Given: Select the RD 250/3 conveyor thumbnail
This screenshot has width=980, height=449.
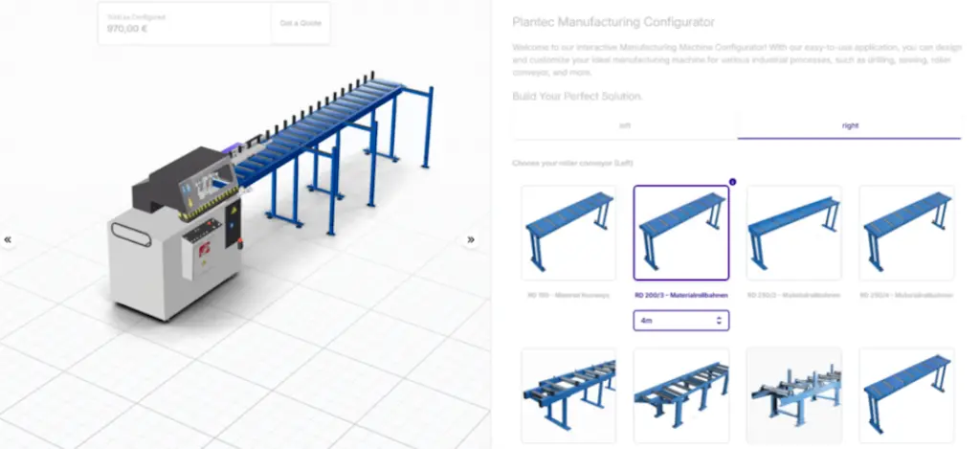Looking at the screenshot, I should 793,233.
